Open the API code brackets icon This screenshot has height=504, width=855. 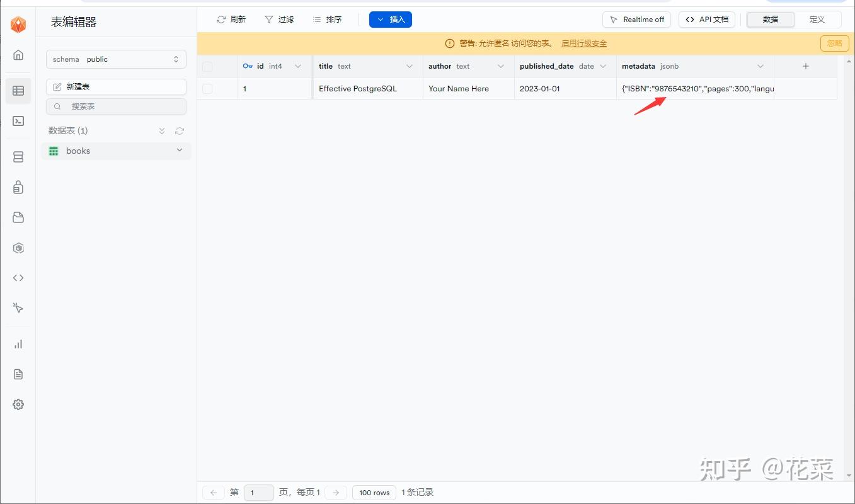pyautogui.click(x=18, y=278)
